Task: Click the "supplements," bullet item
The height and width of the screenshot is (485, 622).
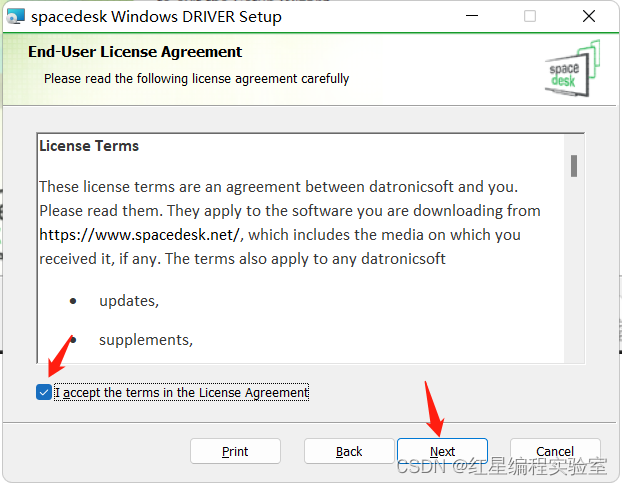Action: [x=146, y=340]
